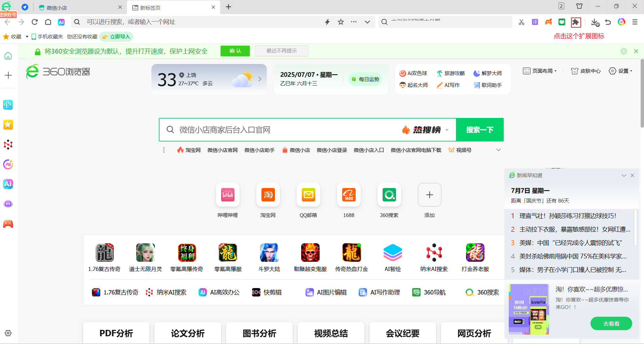Open AI双色球 quick link
Viewport: 644px width, 344px height.
[413, 73]
